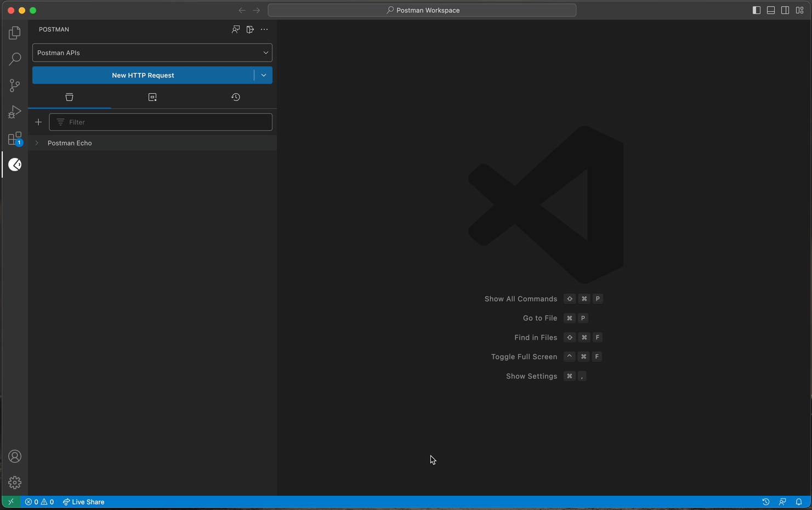
Task: Select the Extensions view in the activity bar
Action: coord(14,138)
